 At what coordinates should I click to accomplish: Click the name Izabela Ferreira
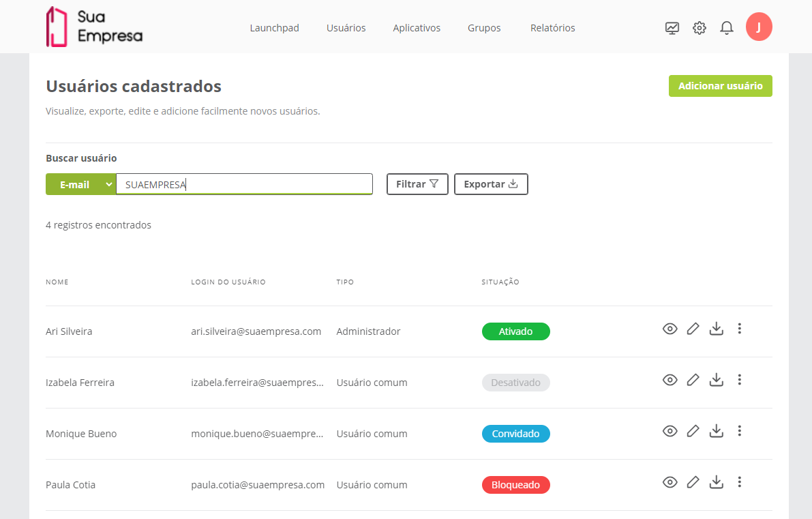pos(80,383)
